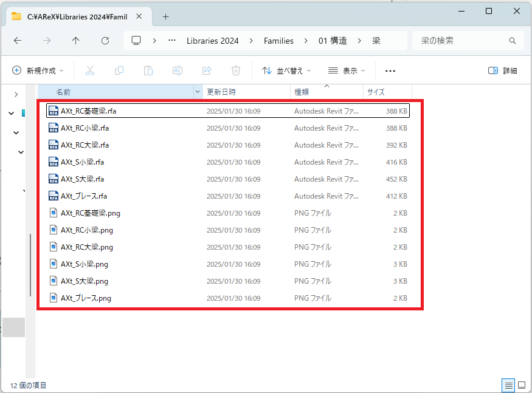The image size is (532, 393).
Task: Click the Delete trash can icon
Action: click(x=236, y=70)
